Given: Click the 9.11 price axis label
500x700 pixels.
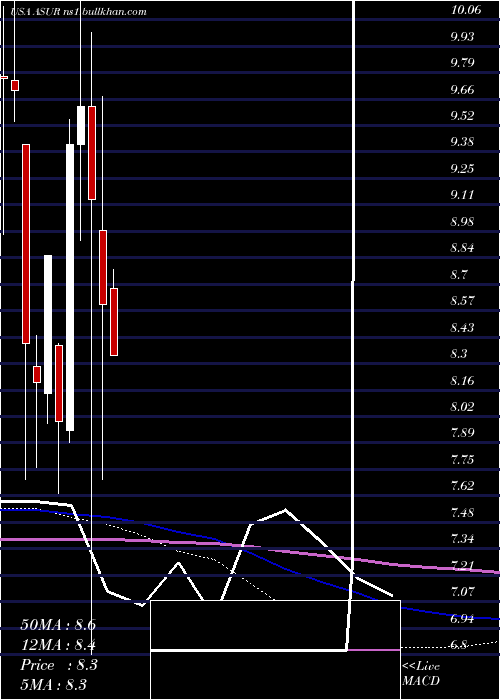Looking at the screenshot, I should [462, 195].
